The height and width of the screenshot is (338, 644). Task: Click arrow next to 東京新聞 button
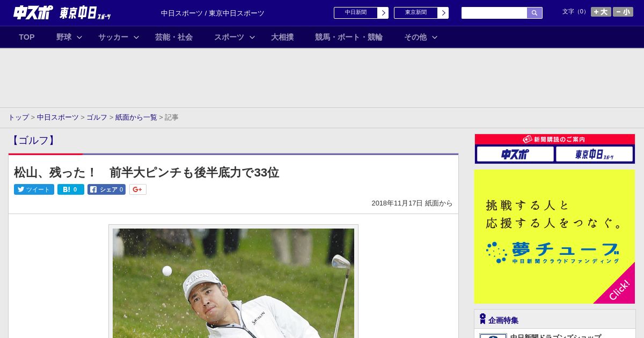tap(443, 13)
